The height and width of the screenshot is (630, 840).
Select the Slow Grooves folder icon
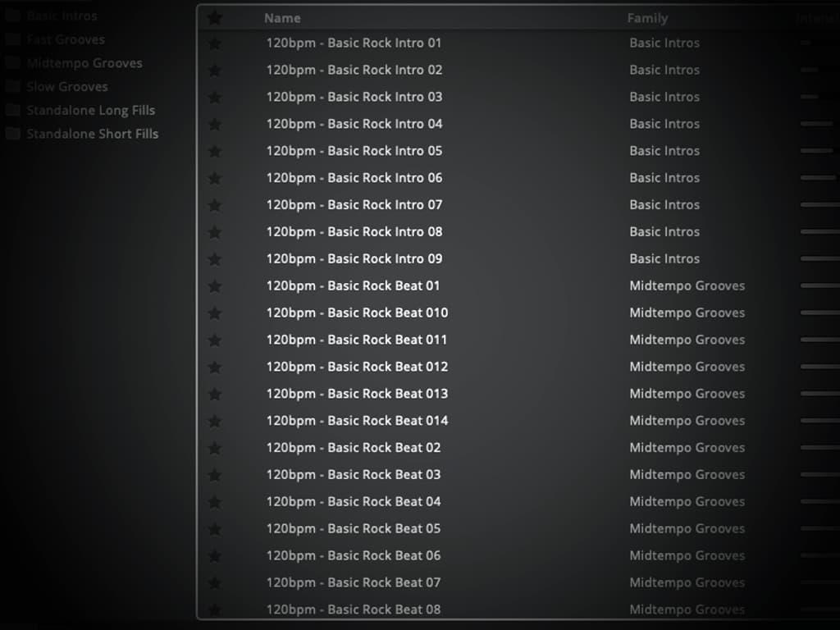pos(13,87)
